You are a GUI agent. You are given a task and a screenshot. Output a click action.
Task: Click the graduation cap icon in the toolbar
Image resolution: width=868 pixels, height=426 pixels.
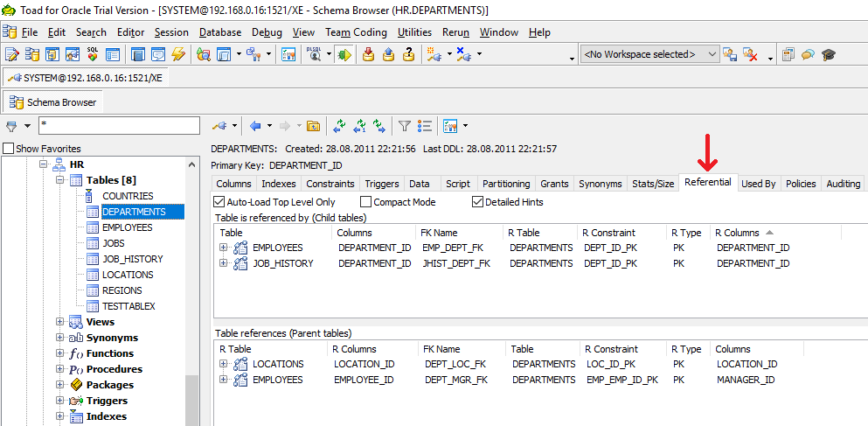click(x=829, y=54)
